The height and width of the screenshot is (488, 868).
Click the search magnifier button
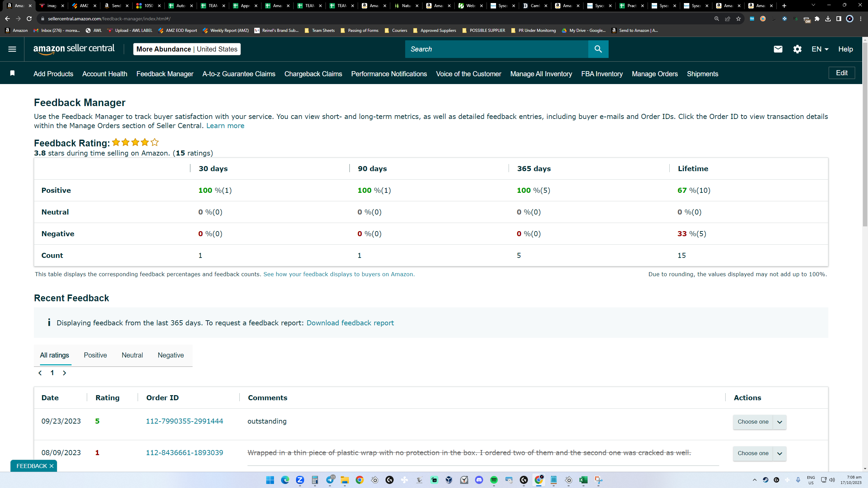tap(598, 49)
